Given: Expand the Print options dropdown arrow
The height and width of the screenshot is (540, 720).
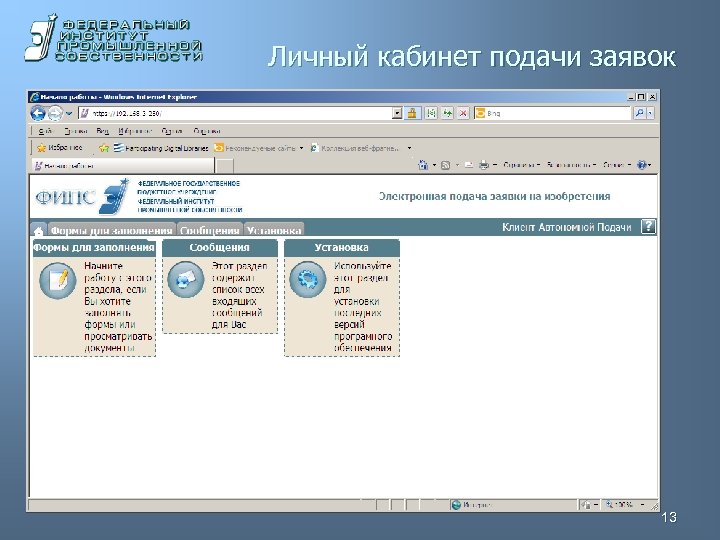Looking at the screenshot, I should coord(495,165).
